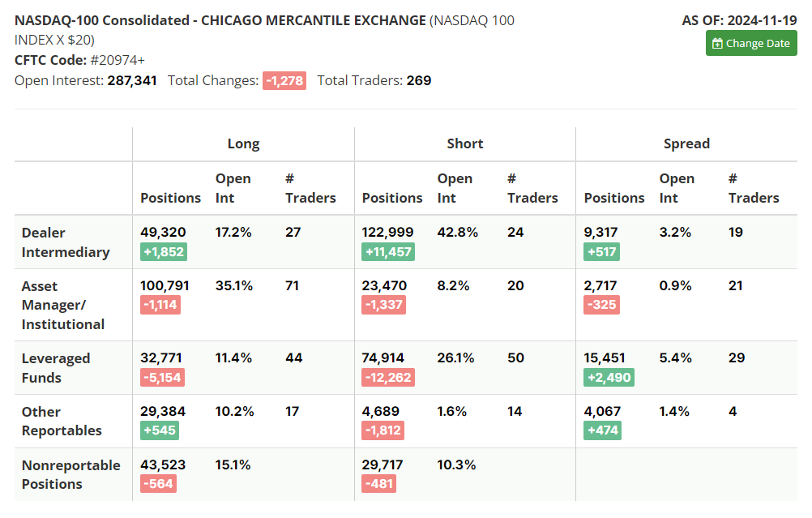This screenshot has width=812, height=518.
Task: Click Other Reportables long positions 29,384
Action: tap(163, 411)
